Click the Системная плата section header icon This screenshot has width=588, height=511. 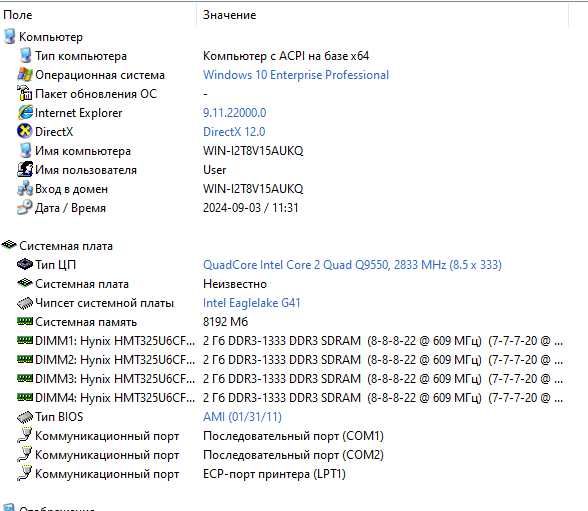[x=9, y=246]
